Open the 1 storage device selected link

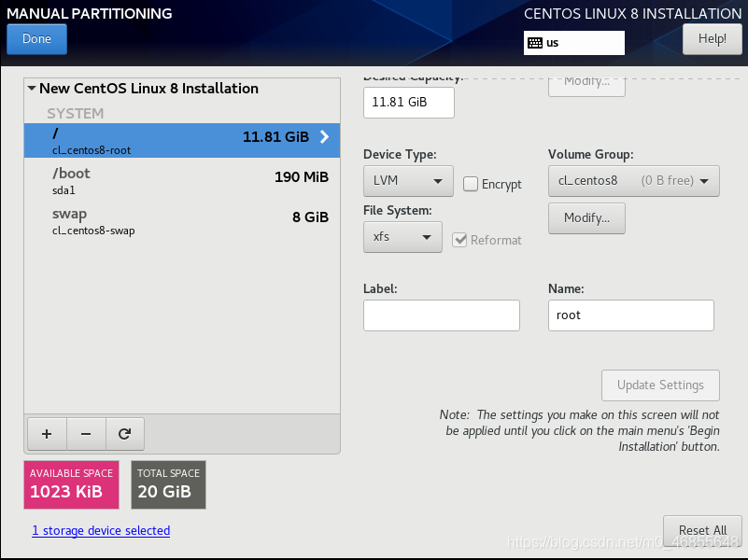(101, 530)
